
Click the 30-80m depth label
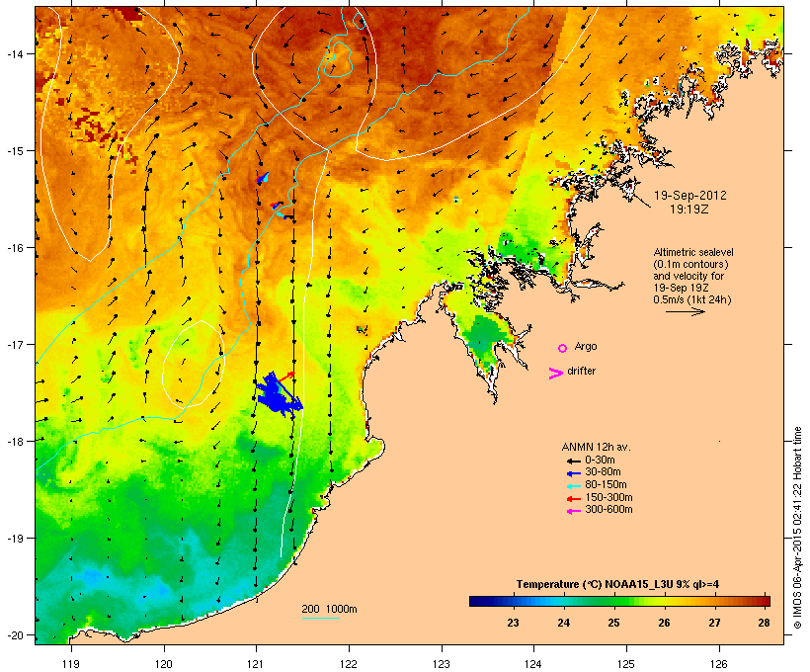[603, 472]
